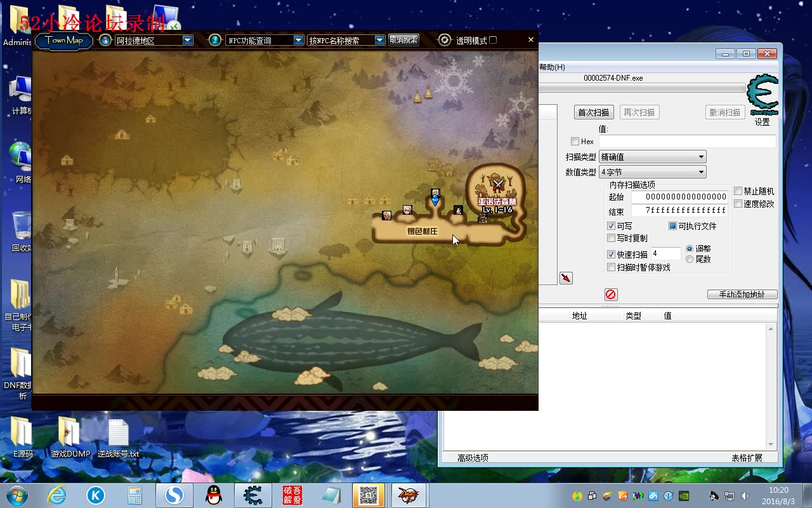The image size is (812, 508).
Task: Click the globe icon beside 阿拉德地区
Action: tap(105, 40)
